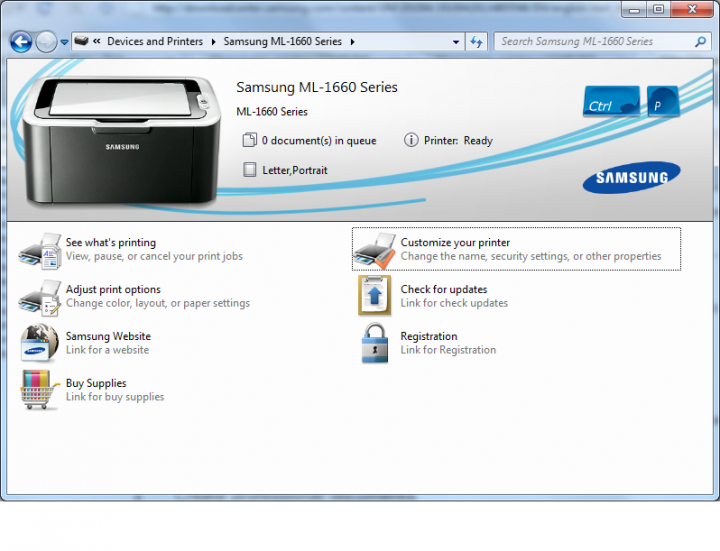The image size is (720, 551).
Task: Close the Samsung ML-1660 Series window
Action: pos(692,9)
